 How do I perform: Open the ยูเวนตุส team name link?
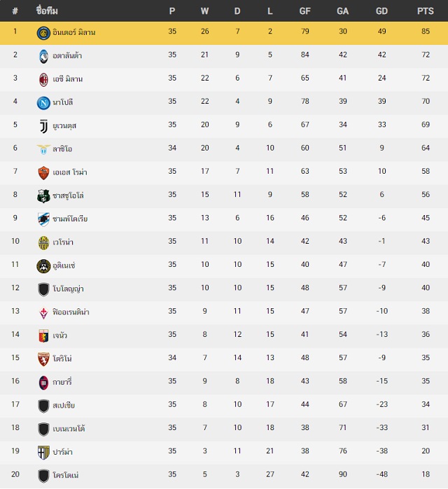[64, 125]
